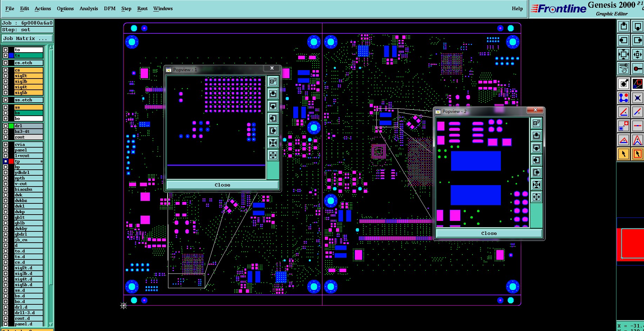Viewport: 644px width, 331px height.
Task: Open the Actions menu
Action: point(43,8)
